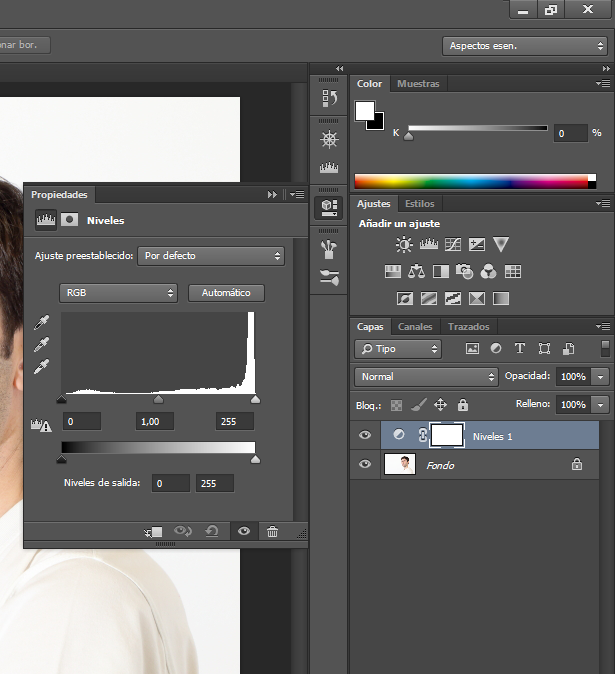
Task: Select the layer mask view in Propiedades
Action: [69, 220]
